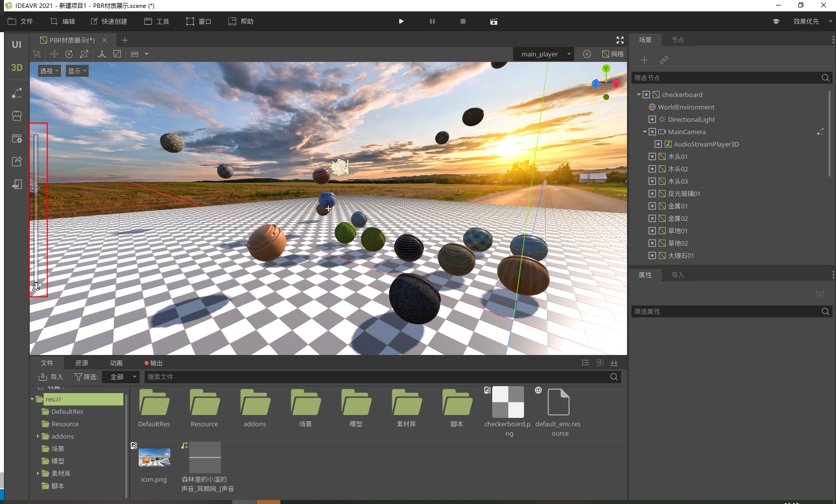Collapse the checkerboard root node

(639, 95)
